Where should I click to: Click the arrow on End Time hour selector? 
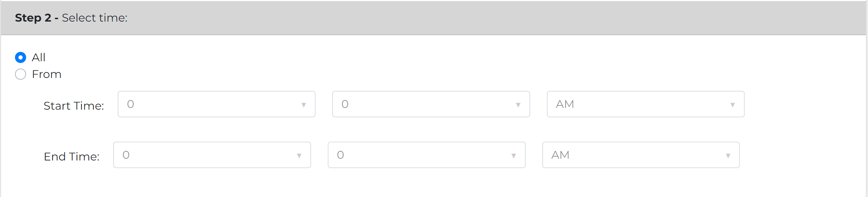[x=299, y=156]
